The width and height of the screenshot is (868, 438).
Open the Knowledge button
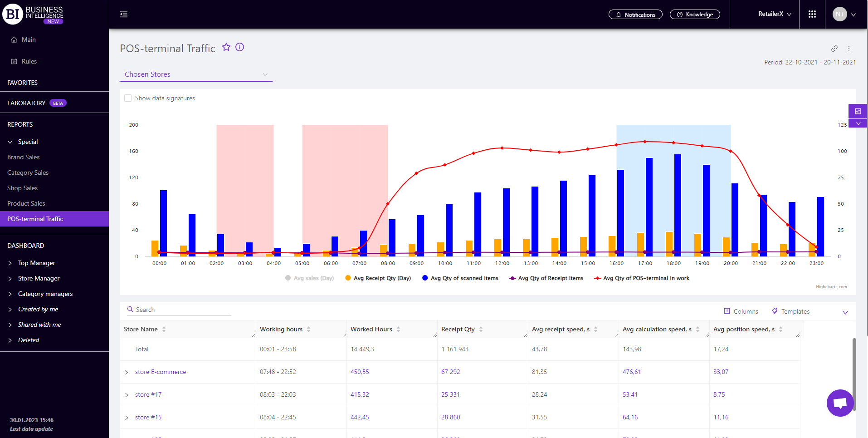(x=695, y=15)
